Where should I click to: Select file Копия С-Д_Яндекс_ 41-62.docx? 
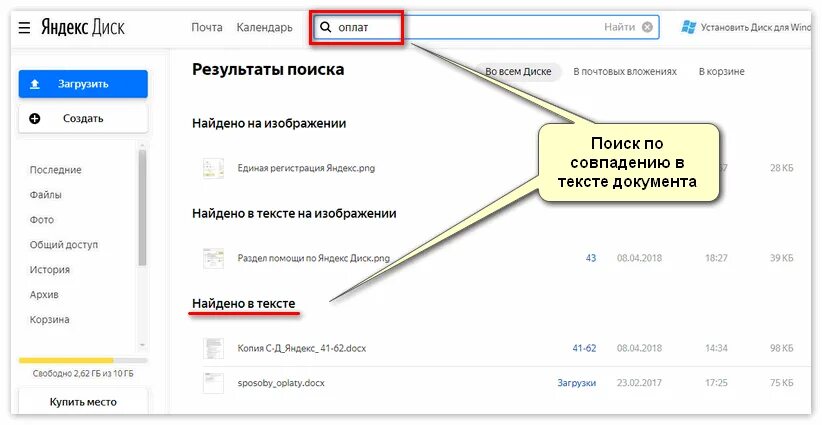(301, 348)
